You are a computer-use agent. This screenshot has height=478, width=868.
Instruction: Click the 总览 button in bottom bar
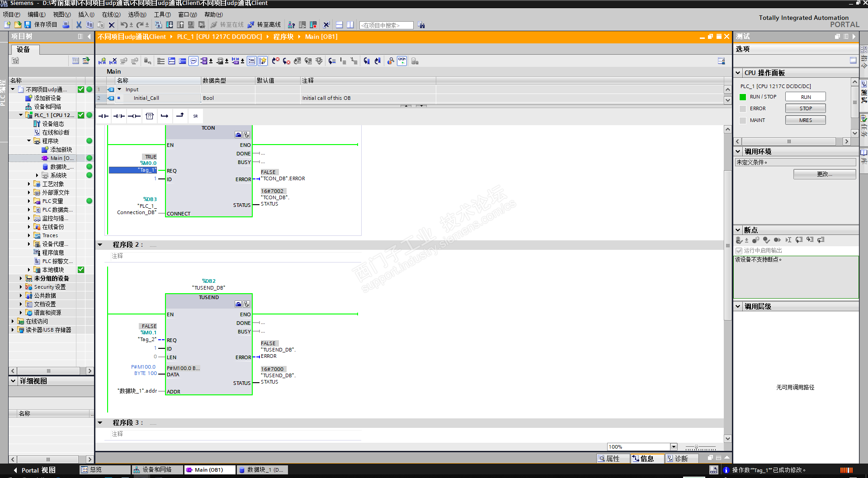click(x=105, y=470)
